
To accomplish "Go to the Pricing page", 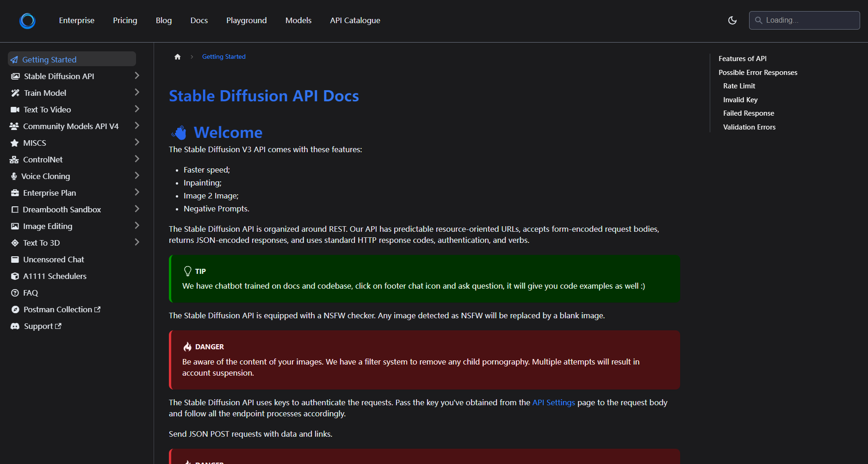I will [x=125, y=20].
